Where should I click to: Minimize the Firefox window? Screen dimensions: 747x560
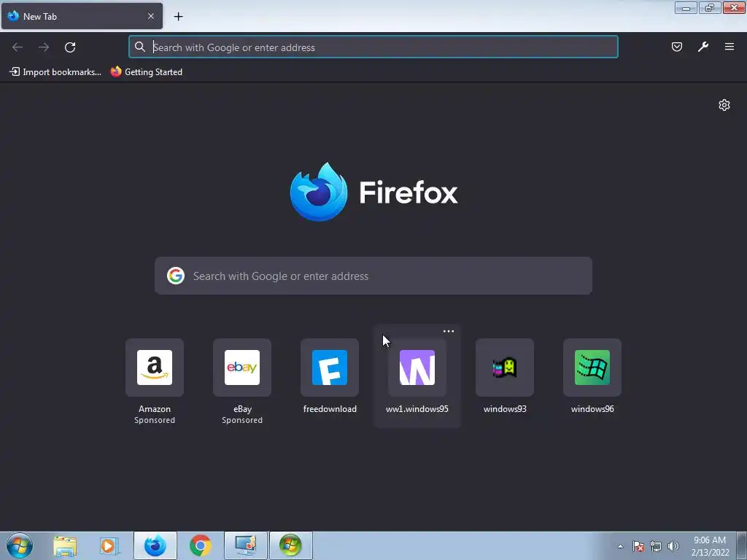point(686,7)
